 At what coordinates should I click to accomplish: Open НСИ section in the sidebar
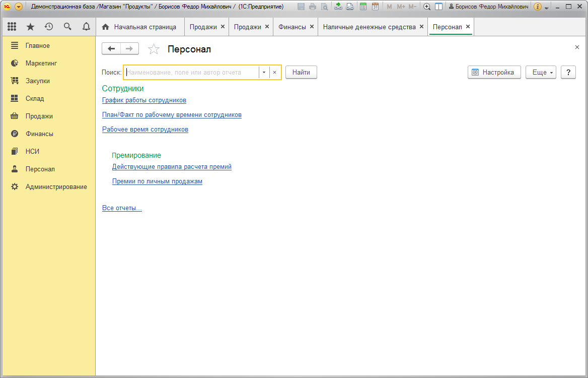[49, 152]
